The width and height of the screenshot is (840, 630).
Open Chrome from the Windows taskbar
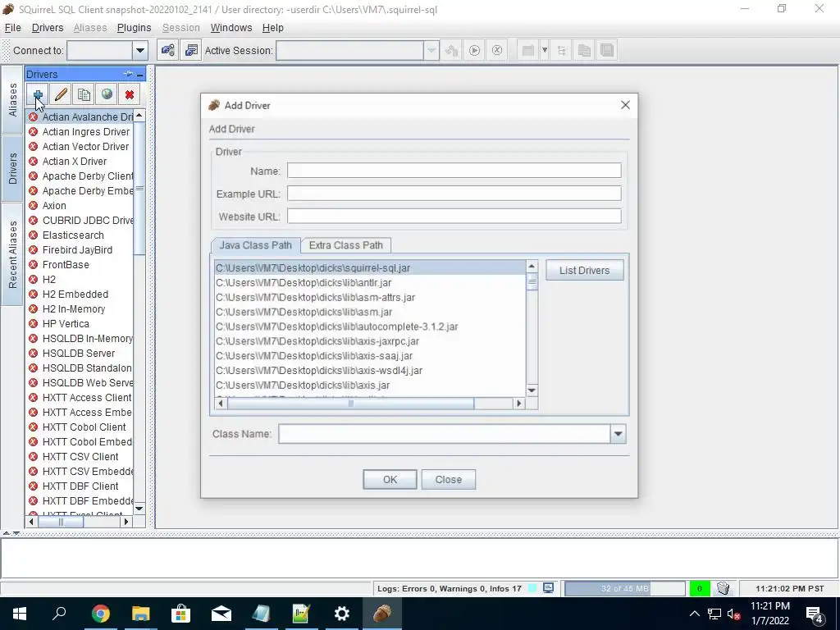[x=100, y=614]
